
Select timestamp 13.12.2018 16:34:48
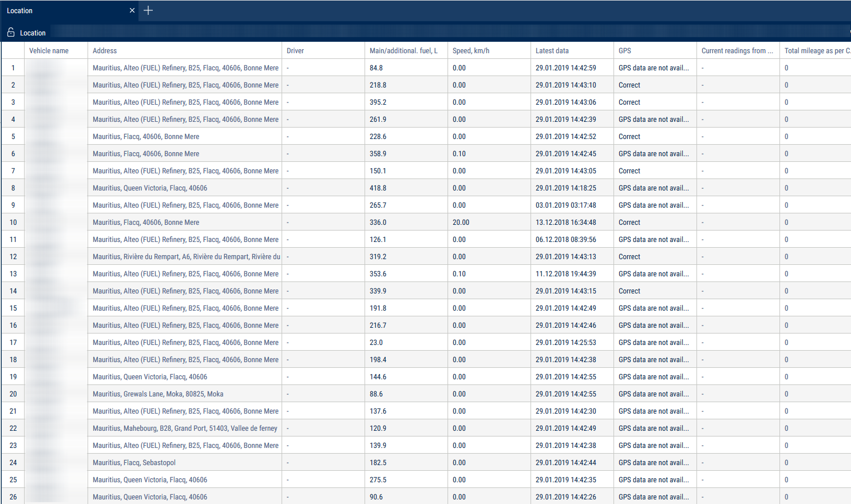[x=566, y=223]
